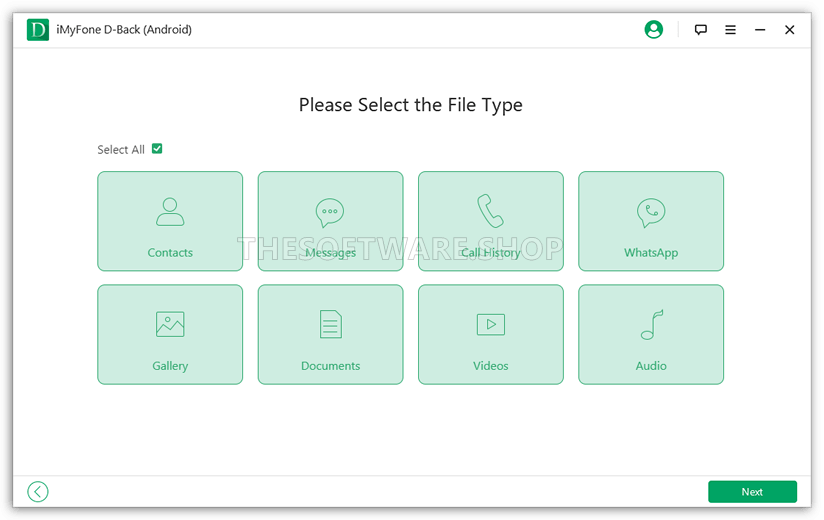
Task: Click the Select All label text
Action: click(120, 150)
